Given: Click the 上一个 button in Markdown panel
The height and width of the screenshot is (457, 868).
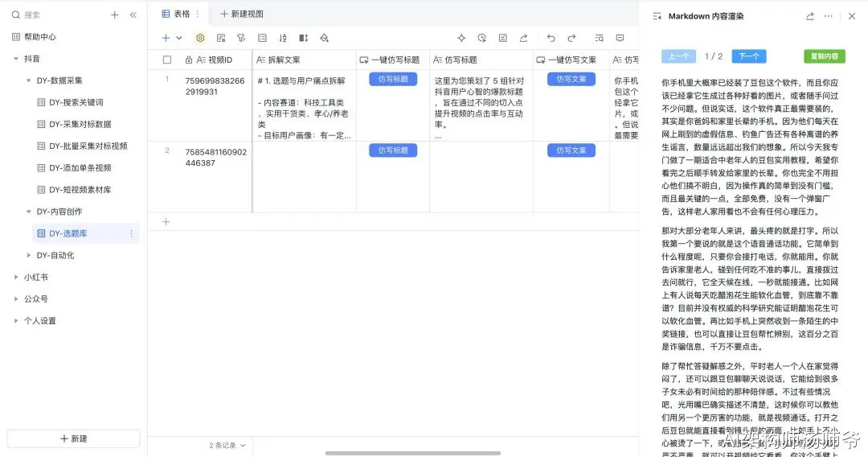Looking at the screenshot, I should [x=678, y=56].
